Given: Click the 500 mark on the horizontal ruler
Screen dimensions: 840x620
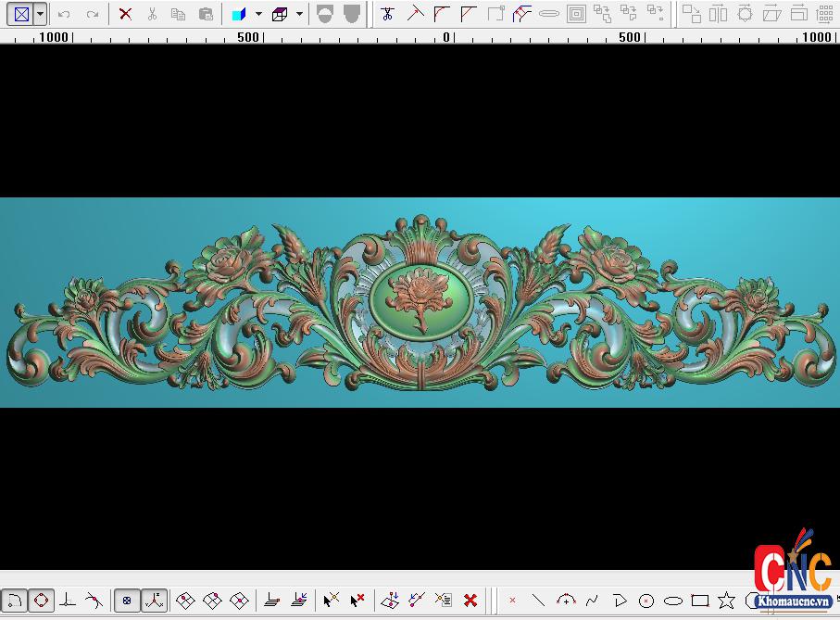Looking at the screenshot, I should pyautogui.click(x=630, y=38).
